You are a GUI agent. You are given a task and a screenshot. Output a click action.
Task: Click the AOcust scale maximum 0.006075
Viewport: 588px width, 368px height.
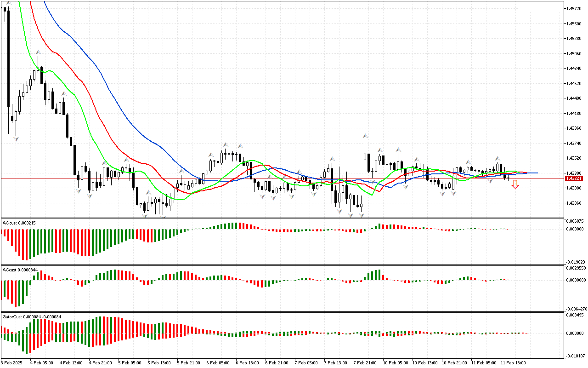[x=575, y=221]
